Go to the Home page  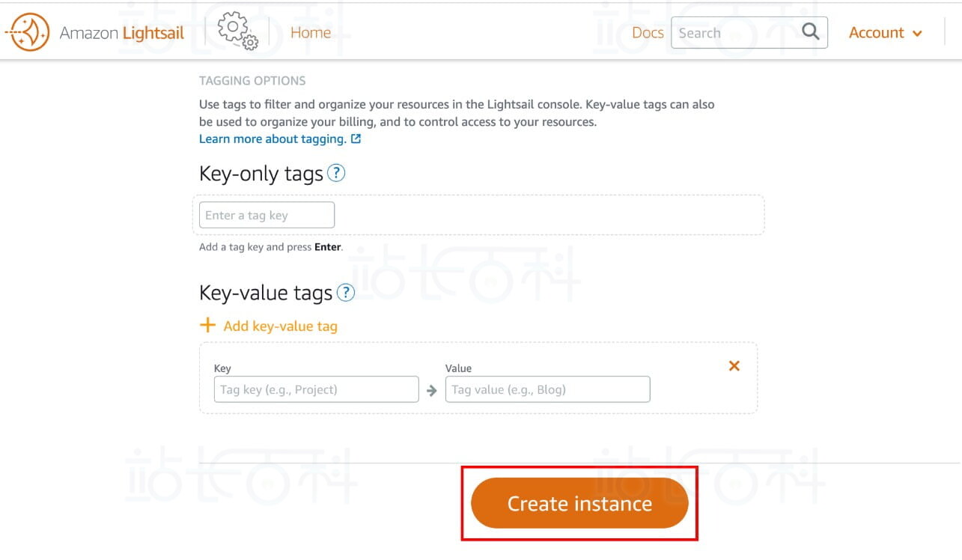pos(310,33)
